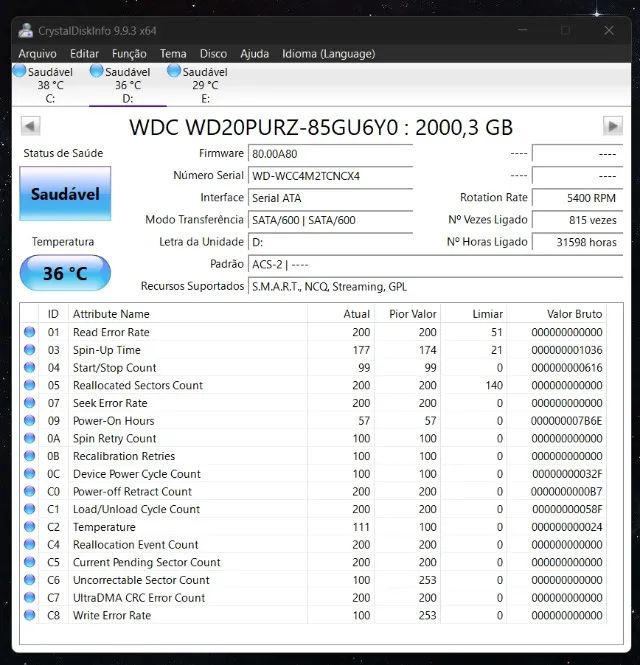640x665 pixels.
Task: Click status dot for Spin Retry Count
Action: [29, 438]
